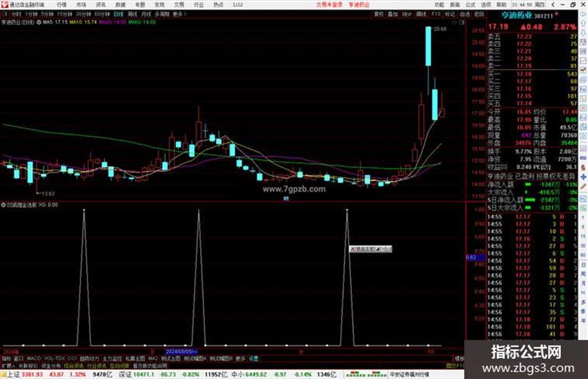Open the F10 company info button
588x379 pixels.
coord(436,14)
